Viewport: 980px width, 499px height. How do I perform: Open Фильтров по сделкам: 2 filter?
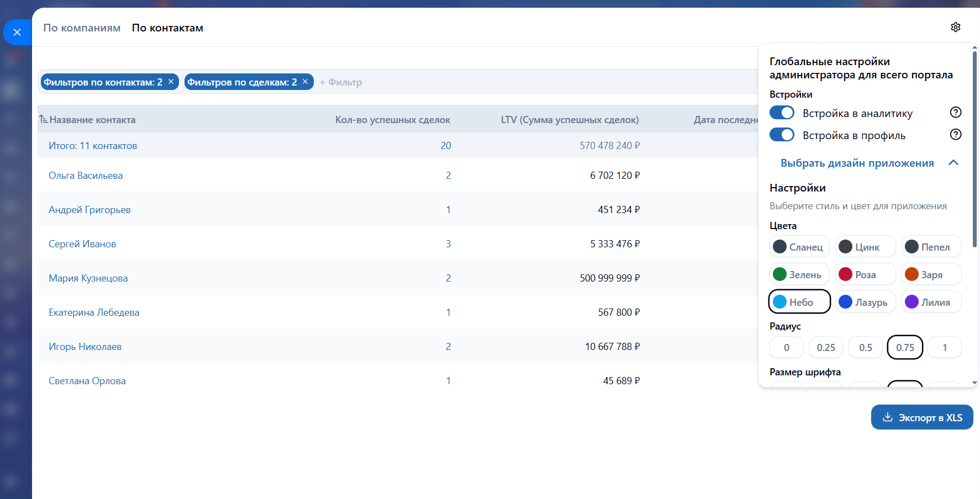[x=242, y=82]
